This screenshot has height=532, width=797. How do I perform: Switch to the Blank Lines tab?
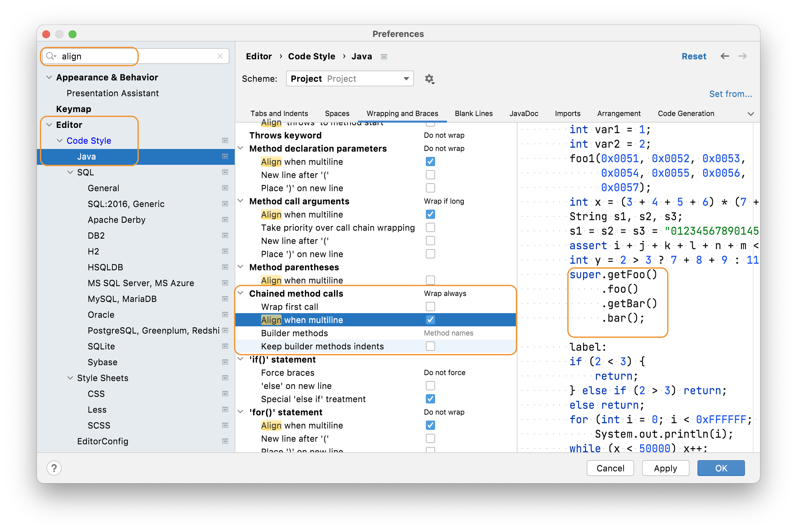[x=473, y=113]
